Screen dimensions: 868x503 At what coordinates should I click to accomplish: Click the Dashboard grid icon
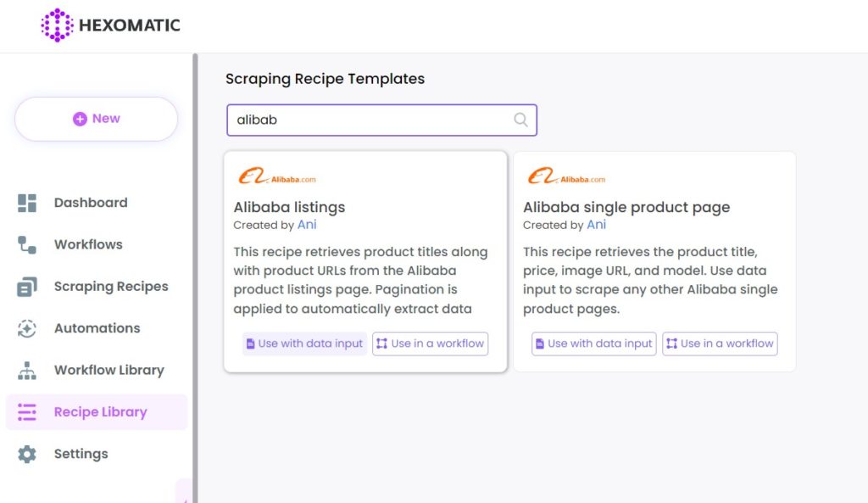point(26,203)
